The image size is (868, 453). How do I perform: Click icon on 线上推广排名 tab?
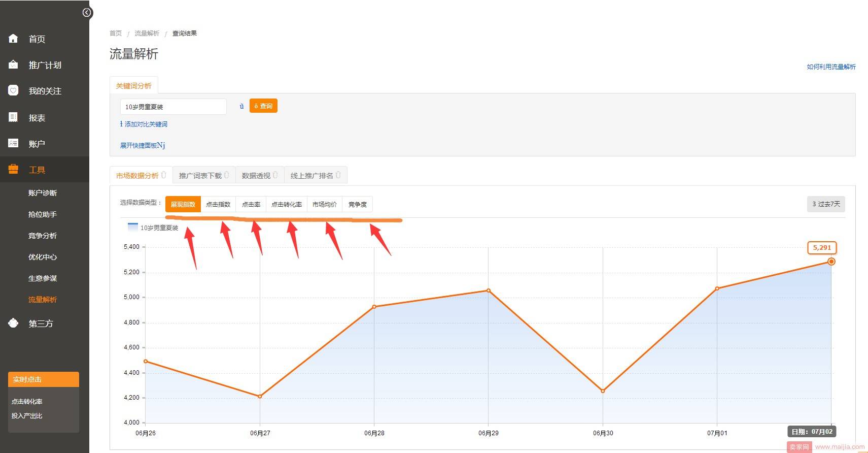click(338, 175)
